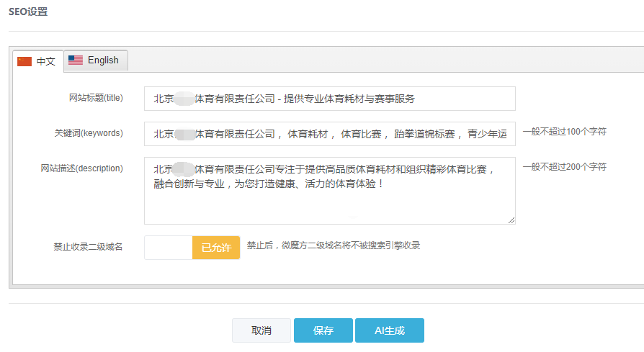This screenshot has height=352, width=644.
Task: Switch to the English language tab
Action: (x=96, y=60)
